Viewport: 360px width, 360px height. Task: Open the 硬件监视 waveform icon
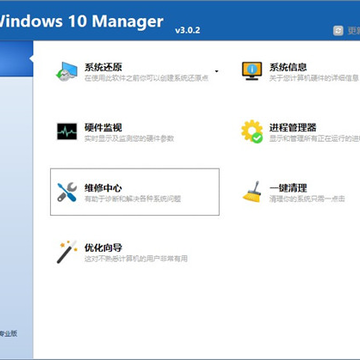click(x=67, y=132)
